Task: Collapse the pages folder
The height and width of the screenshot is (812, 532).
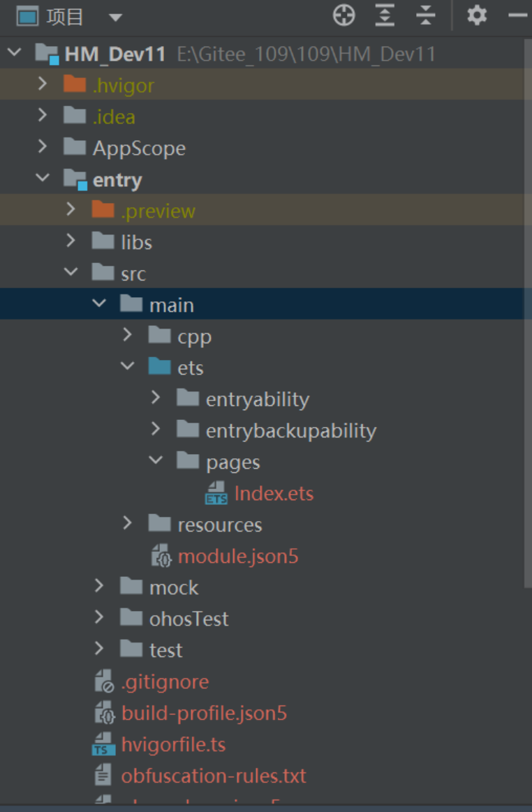Action: 156,461
